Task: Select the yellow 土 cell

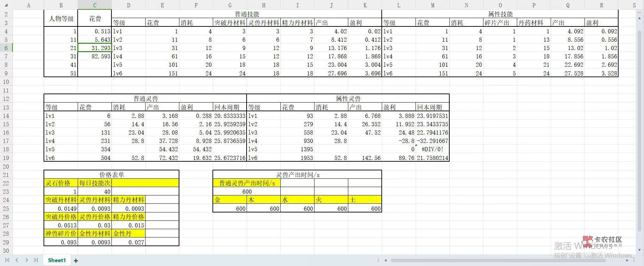Action: [365, 200]
